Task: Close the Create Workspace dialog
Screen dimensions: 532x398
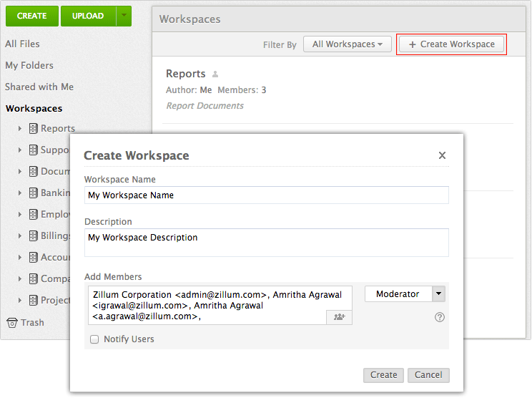Action: tap(442, 155)
